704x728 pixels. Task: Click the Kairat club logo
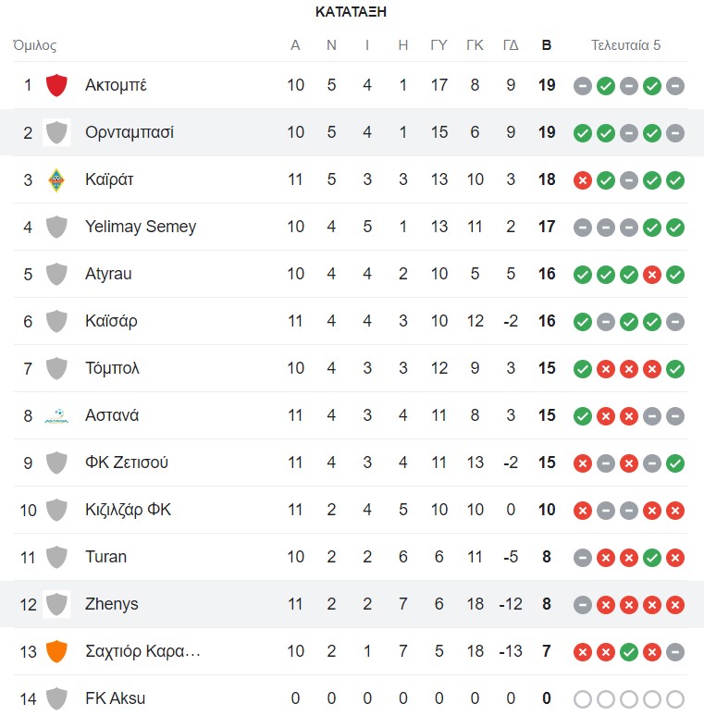pyautogui.click(x=56, y=179)
